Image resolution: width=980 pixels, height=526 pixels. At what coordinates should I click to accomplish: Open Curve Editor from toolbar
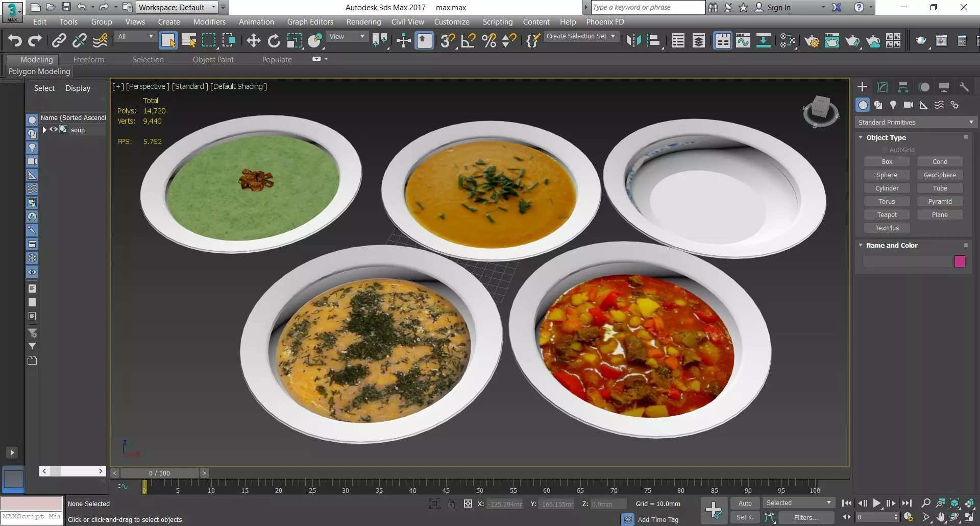pyautogui.click(x=743, y=41)
